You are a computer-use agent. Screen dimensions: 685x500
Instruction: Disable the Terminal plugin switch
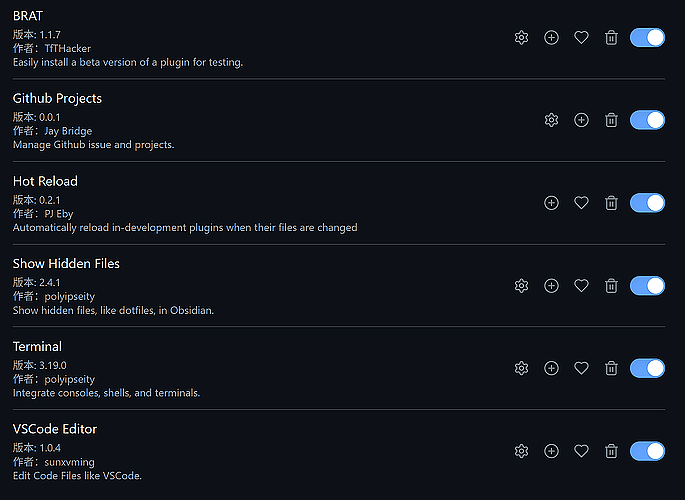click(x=647, y=368)
